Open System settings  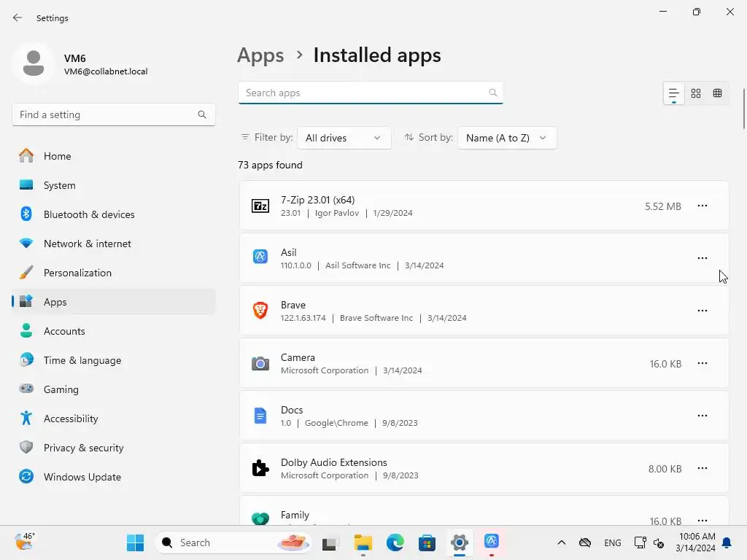(x=114, y=185)
